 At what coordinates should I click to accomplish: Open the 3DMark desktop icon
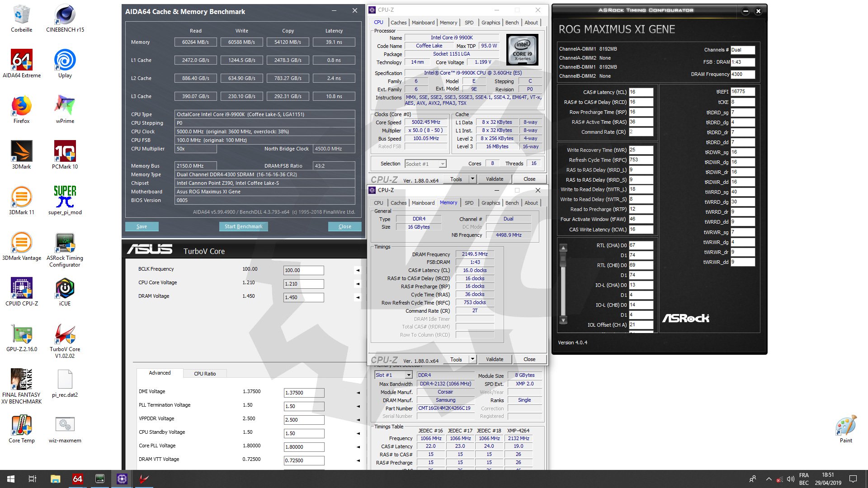[x=21, y=155]
